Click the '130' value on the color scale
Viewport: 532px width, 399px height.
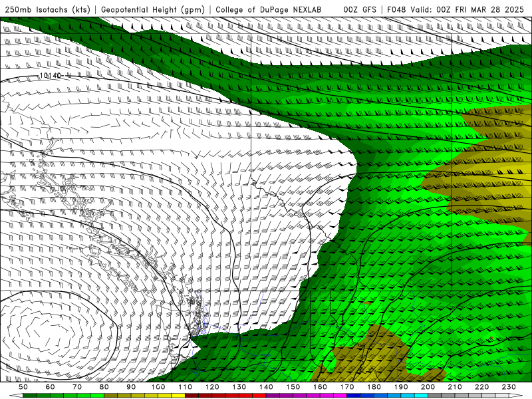click(x=239, y=387)
